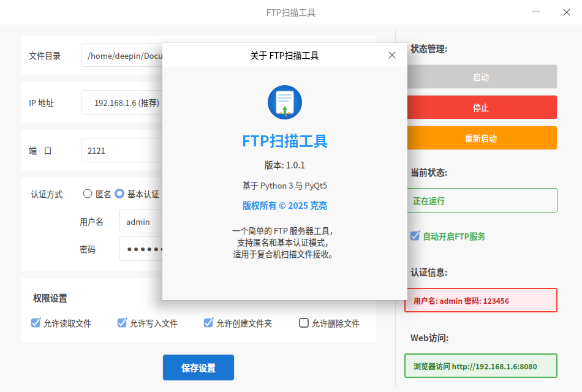Click the 权限设置 section heading
Viewport: 582px width, 392px height.
click(50, 298)
